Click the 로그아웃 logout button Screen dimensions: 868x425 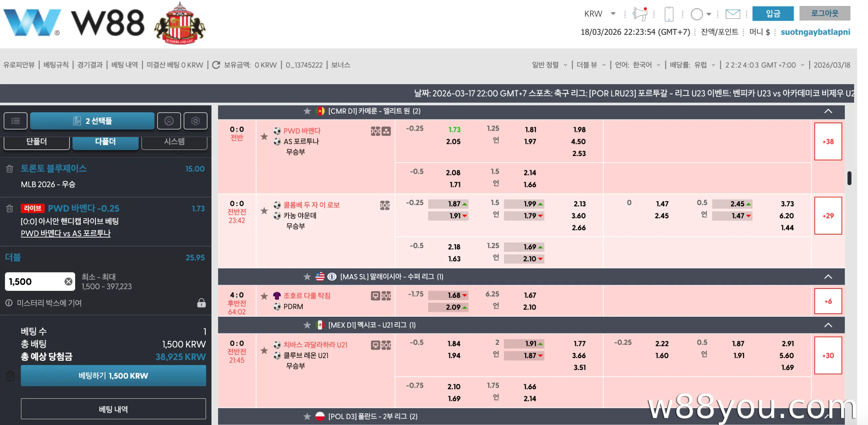click(825, 14)
